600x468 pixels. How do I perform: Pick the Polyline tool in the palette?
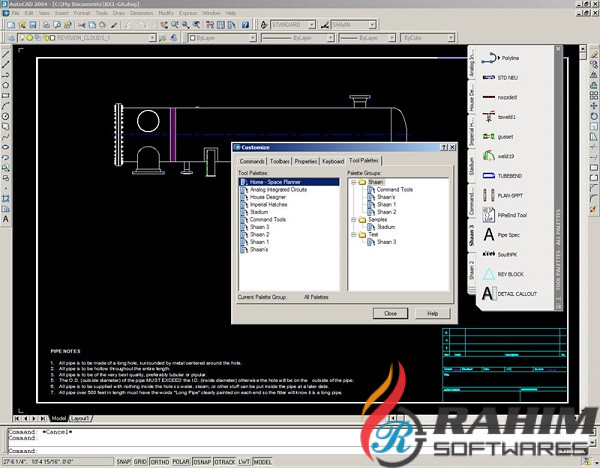pos(500,58)
